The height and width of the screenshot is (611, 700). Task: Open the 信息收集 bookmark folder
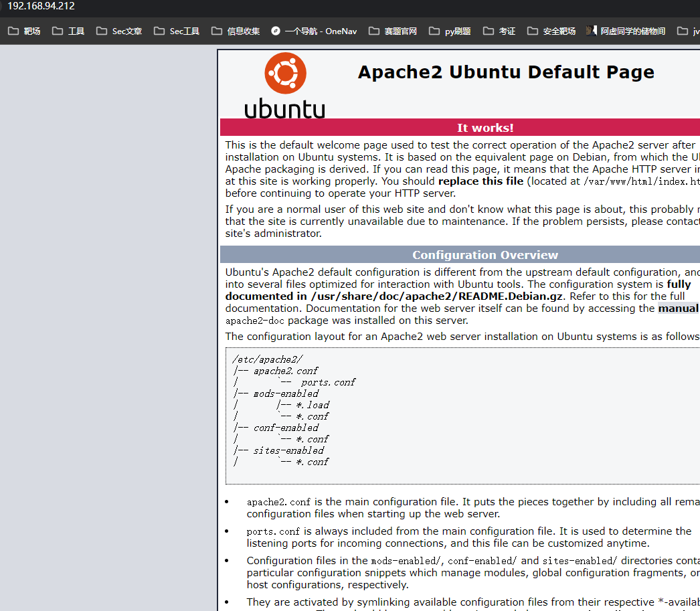[x=236, y=31]
